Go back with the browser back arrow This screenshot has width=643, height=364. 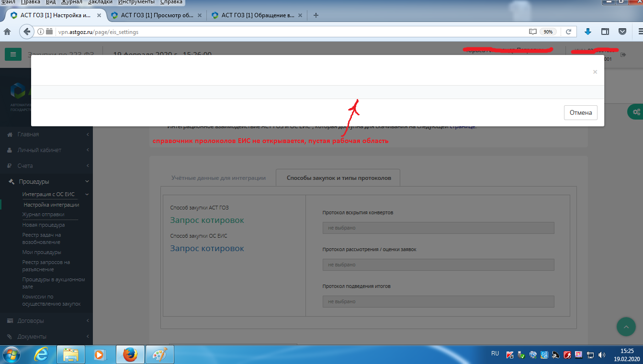coord(27,32)
